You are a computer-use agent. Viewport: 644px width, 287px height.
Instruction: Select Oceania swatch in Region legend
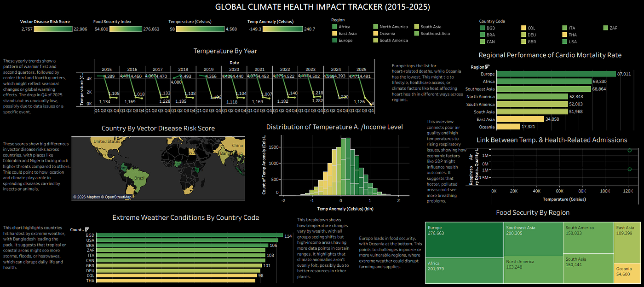[x=375, y=34]
